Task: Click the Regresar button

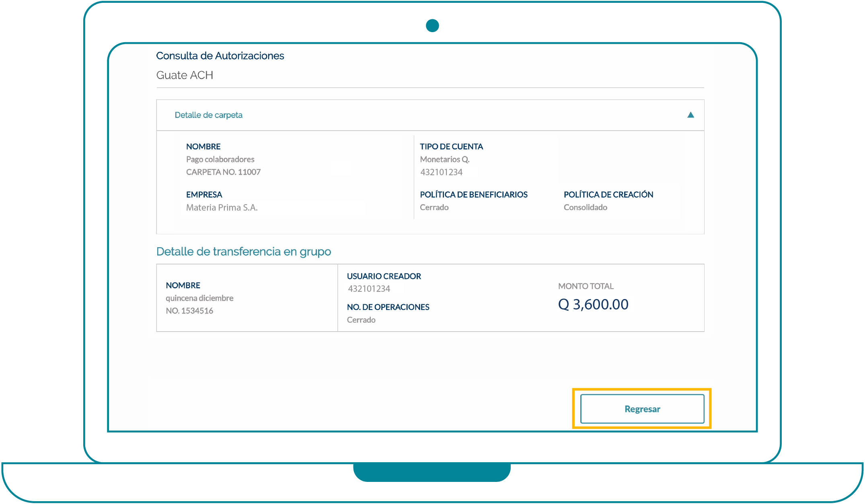Action: [642, 409]
